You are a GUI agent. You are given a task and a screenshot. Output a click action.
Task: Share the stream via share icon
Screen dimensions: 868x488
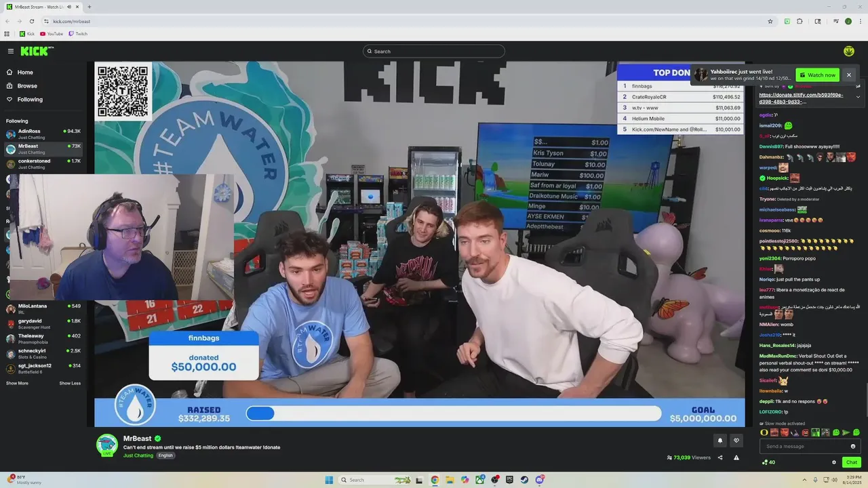pos(720,457)
